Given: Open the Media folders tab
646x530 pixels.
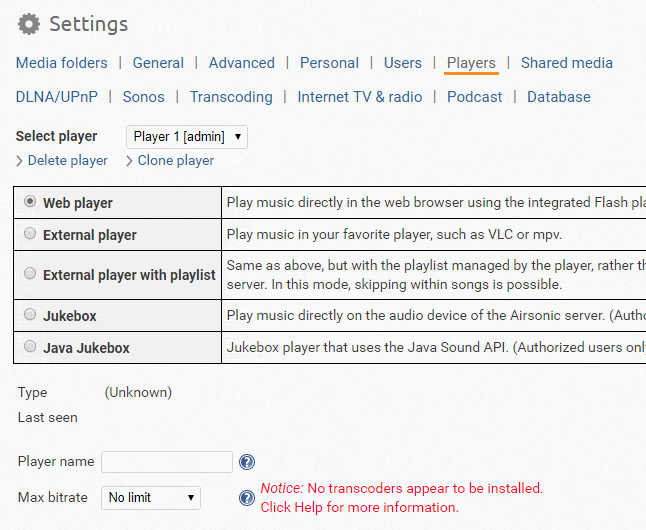Looking at the screenshot, I should tap(61, 63).
